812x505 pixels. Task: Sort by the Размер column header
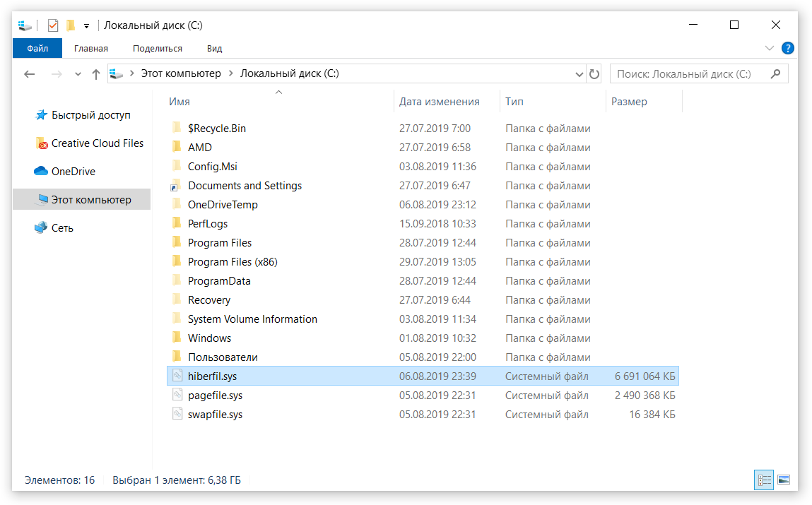coord(629,102)
